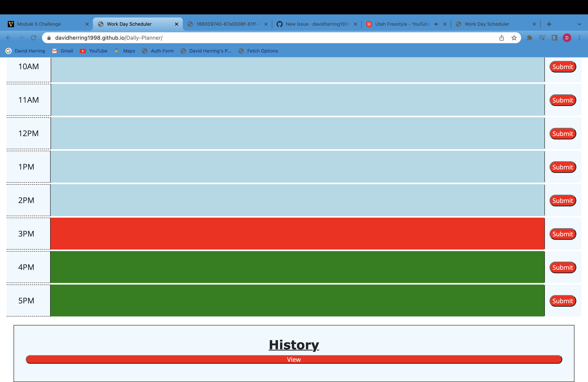Reload the Daily Planner page
This screenshot has width=588, height=382.
coord(34,38)
